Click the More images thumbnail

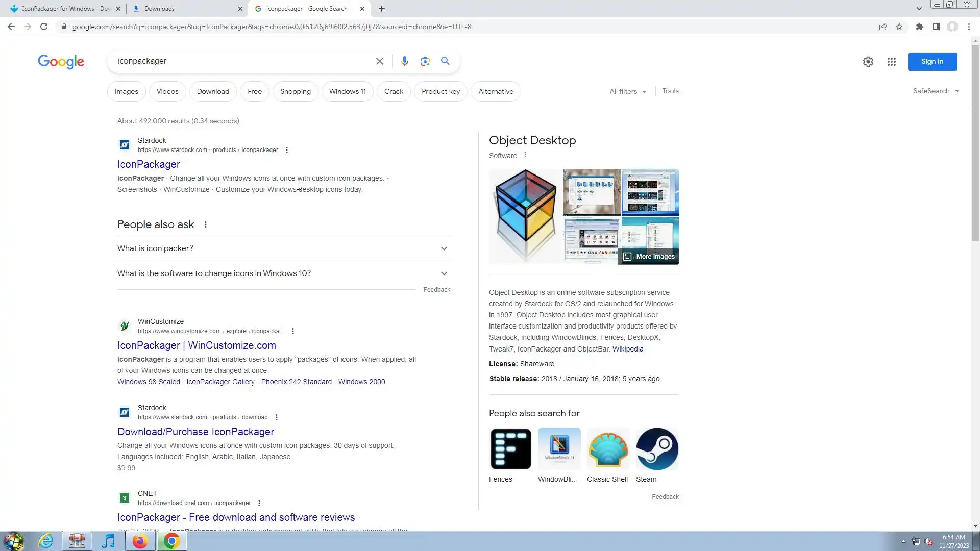tap(649, 256)
